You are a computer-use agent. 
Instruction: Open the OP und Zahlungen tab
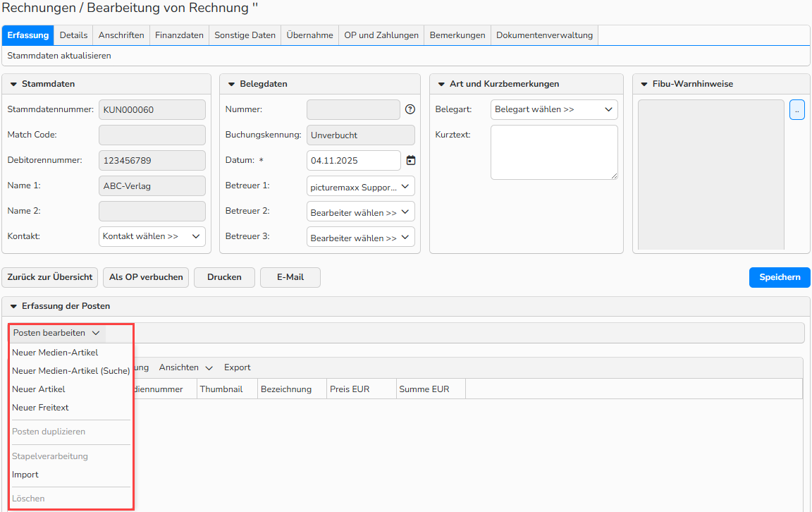coord(381,35)
